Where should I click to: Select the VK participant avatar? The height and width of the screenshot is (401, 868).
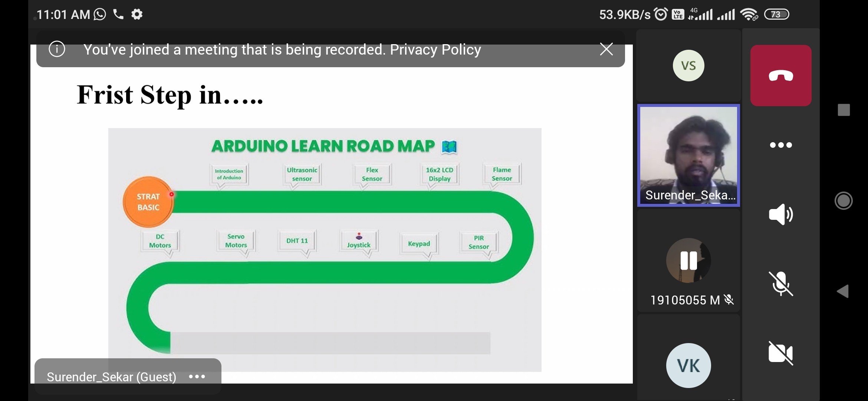tap(688, 365)
